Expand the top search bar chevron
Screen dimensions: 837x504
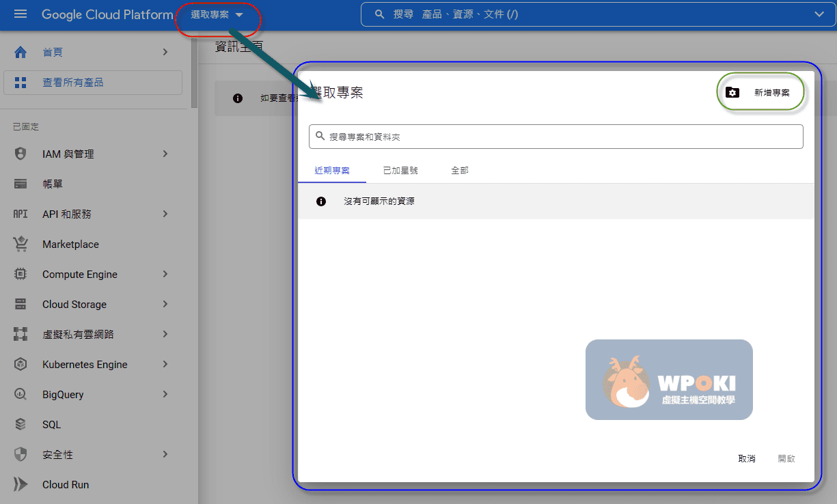click(x=820, y=14)
